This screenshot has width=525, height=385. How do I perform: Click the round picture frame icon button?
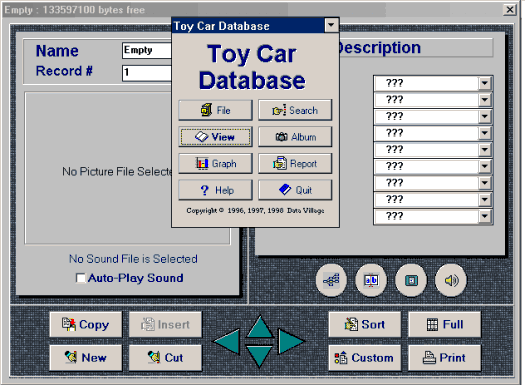pos(411,280)
